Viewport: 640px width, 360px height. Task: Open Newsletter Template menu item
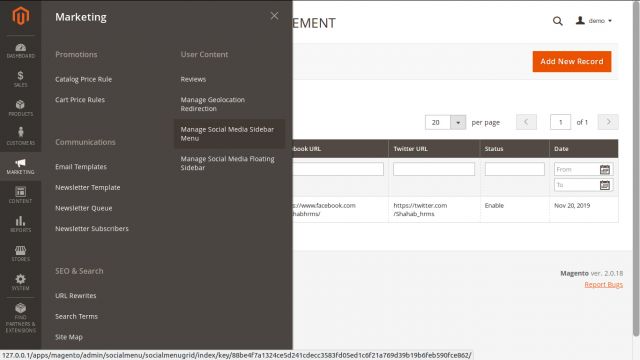tap(88, 187)
